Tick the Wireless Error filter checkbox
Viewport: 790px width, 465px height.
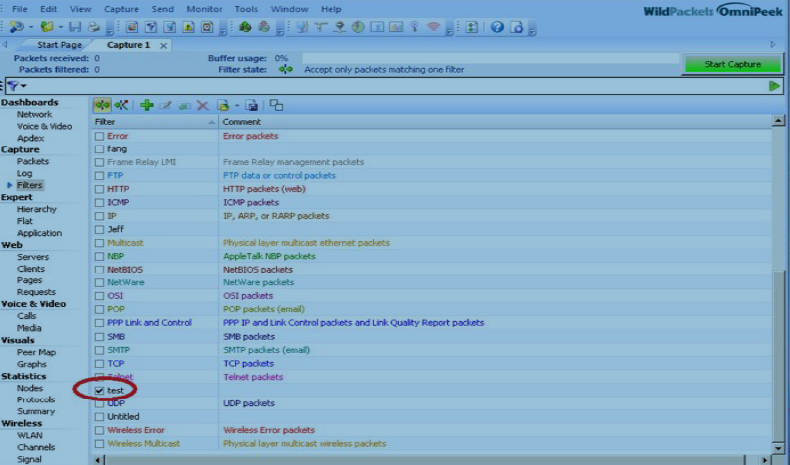(99, 430)
